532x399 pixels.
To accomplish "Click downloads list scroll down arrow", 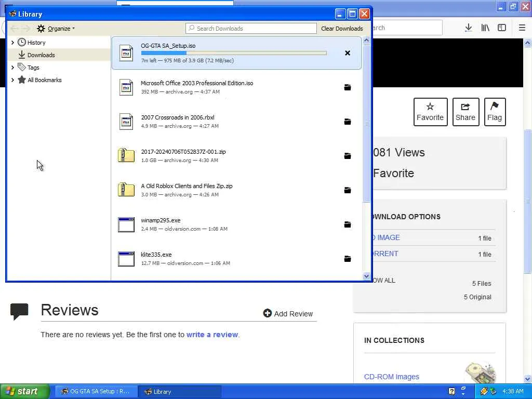I will (x=366, y=276).
